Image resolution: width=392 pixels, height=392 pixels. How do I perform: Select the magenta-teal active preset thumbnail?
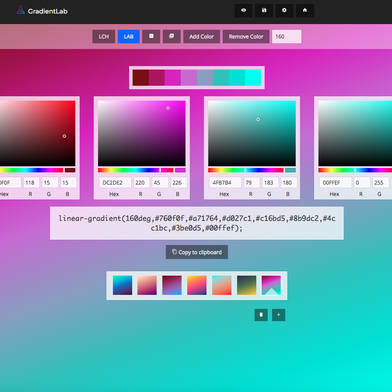coord(271,285)
